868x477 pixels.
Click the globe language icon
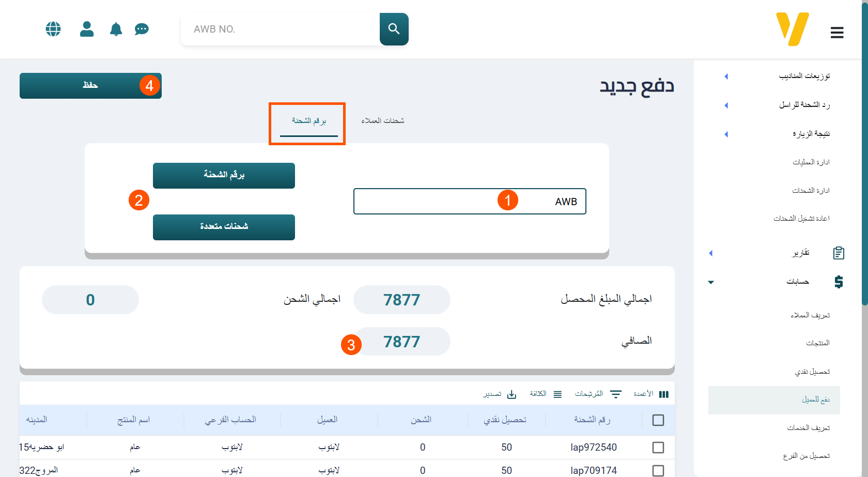53,29
